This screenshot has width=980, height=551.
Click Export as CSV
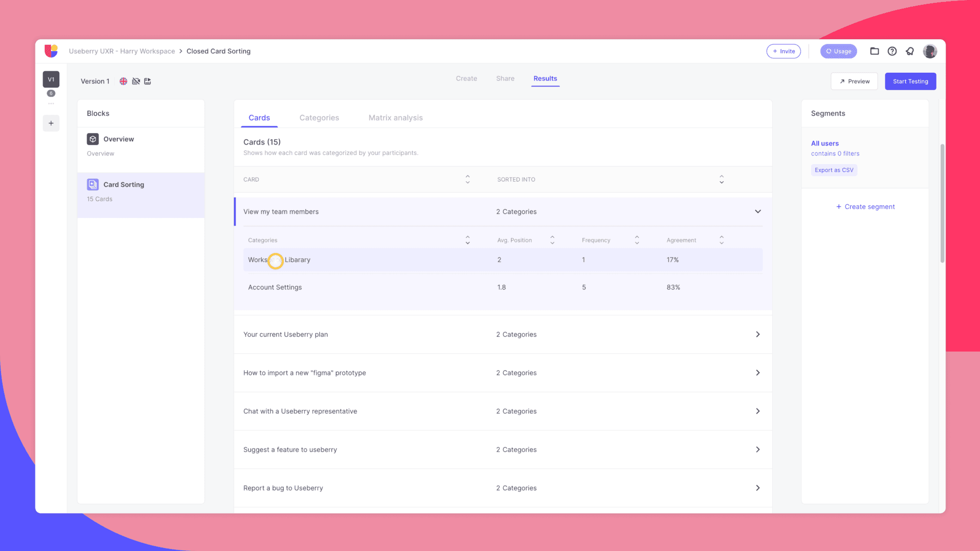(x=834, y=170)
